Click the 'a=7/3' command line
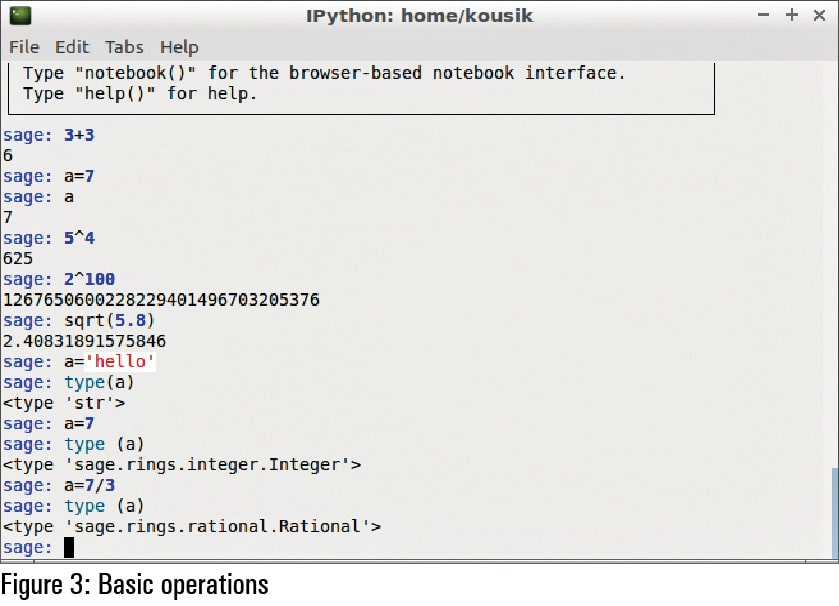The width and height of the screenshot is (839, 606). 59,485
